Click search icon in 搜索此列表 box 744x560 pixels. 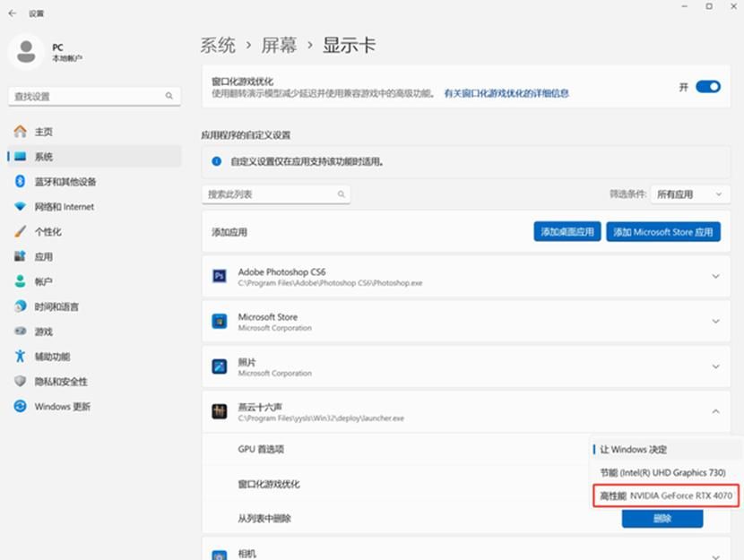pyautogui.click(x=342, y=194)
